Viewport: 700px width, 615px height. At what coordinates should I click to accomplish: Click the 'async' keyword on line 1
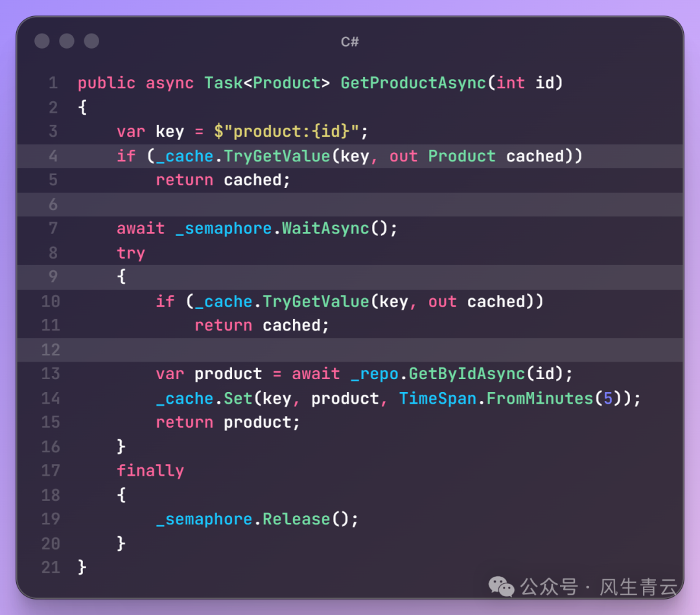click(x=170, y=83)
